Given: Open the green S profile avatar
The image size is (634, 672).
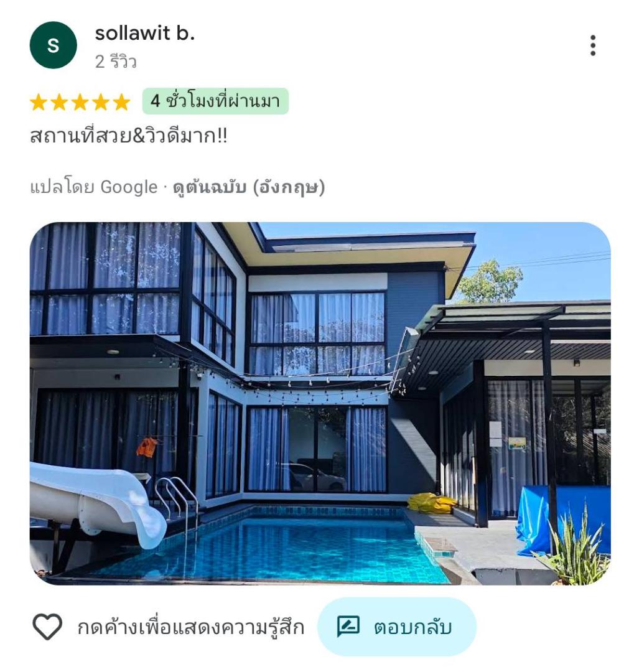Looking at the screenshot, I should click(53, 45).
